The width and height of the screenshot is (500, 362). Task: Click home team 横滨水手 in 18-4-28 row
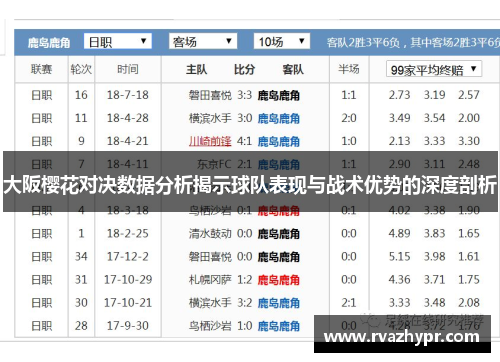(210, 118)
